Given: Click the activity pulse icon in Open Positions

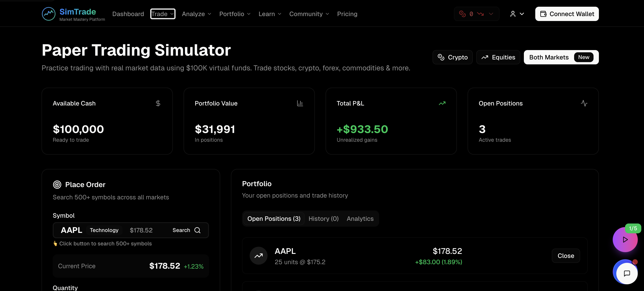Looking at the screenshot, I should pyautogui.click(x=584, y=103).
